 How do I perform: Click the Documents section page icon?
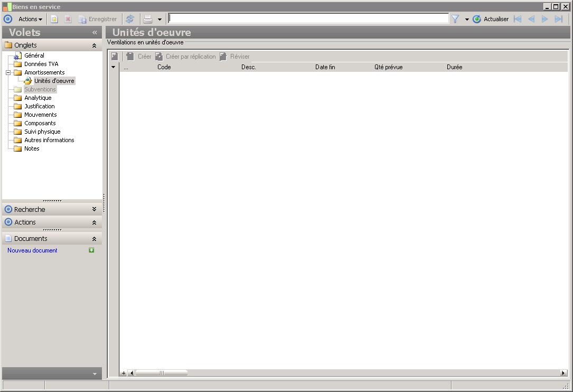point(8,238)
